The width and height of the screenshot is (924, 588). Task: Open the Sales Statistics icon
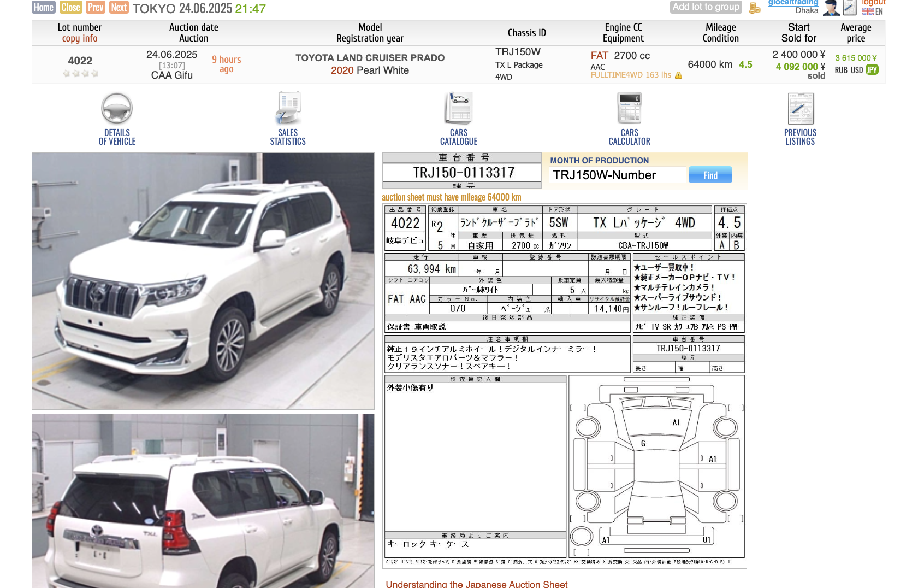point(288,108)
